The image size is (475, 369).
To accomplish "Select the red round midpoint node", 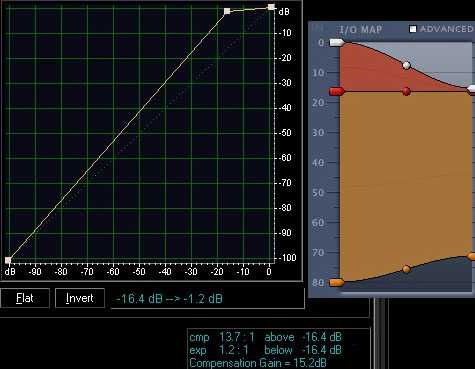I will (406, 91).
